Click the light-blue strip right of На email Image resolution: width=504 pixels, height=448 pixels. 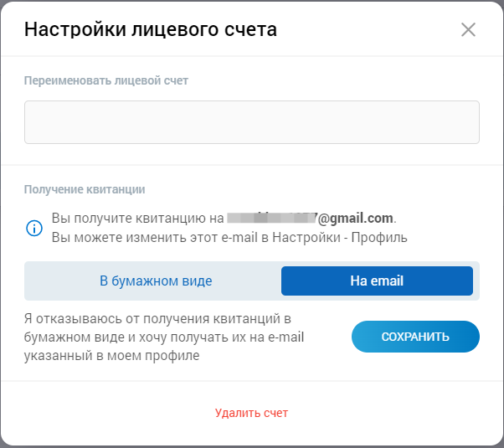pos(476,281)
